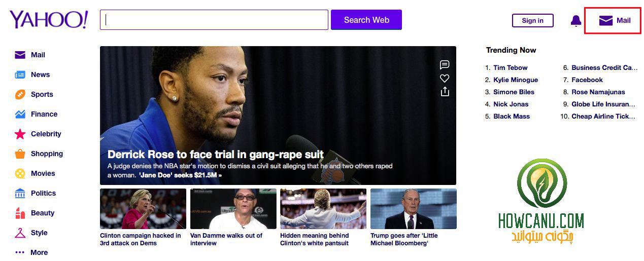Open Van Damme interview thumbnail

(233, 209)
